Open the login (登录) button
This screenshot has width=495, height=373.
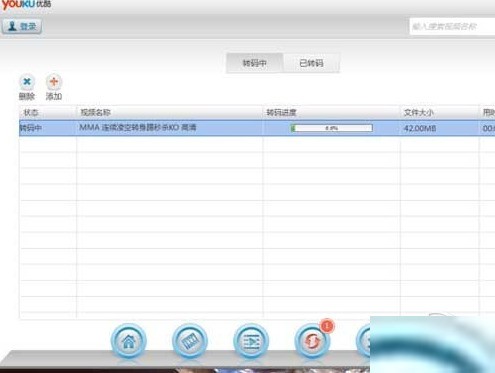[x=22, y=26]
